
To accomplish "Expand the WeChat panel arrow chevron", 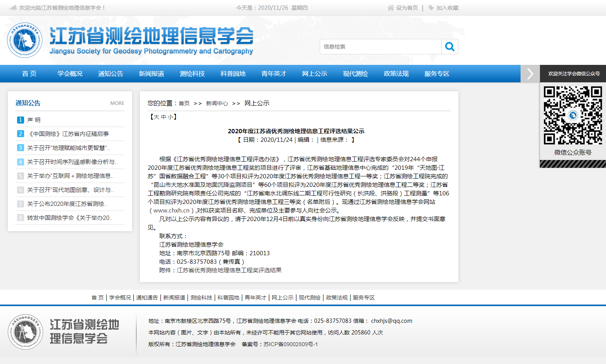I will pos(530,74).
